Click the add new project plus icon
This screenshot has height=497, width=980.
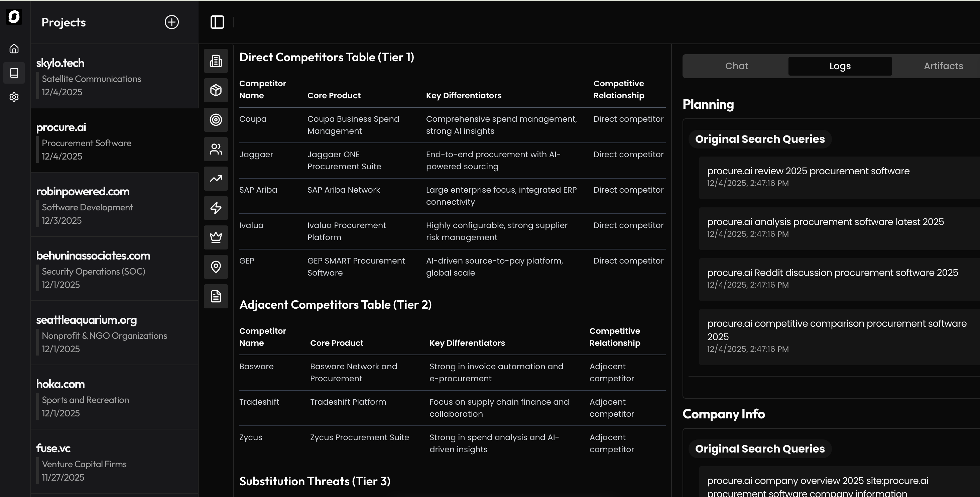click(171, 22)
